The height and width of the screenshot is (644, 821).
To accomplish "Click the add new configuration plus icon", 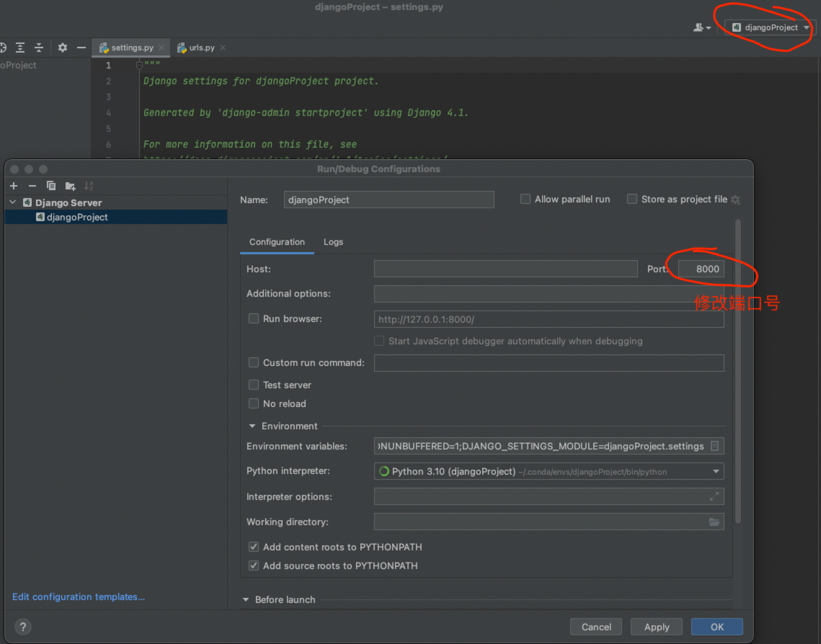I will coord(14,186).
